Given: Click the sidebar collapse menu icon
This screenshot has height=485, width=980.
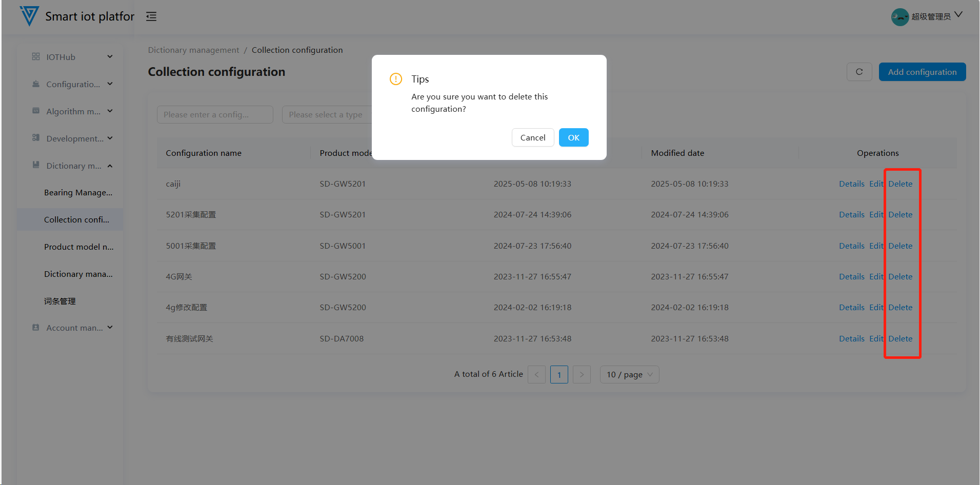Looking at the screenshot, I should point(151,17).
